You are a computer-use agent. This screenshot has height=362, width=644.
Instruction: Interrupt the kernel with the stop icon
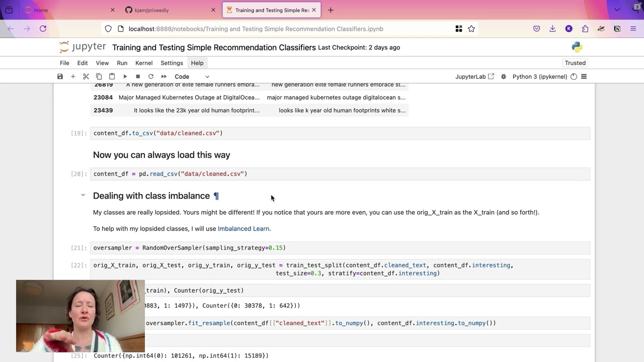(138, 76)
